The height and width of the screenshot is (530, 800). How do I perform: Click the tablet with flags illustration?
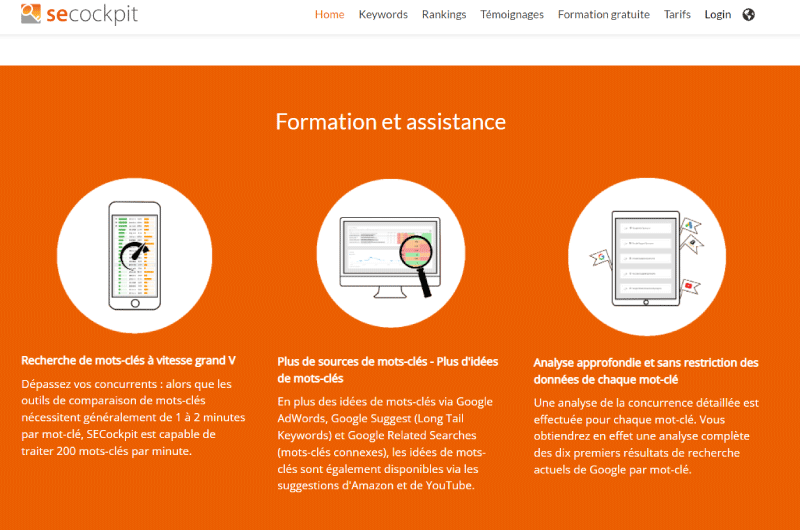(647, 257)
